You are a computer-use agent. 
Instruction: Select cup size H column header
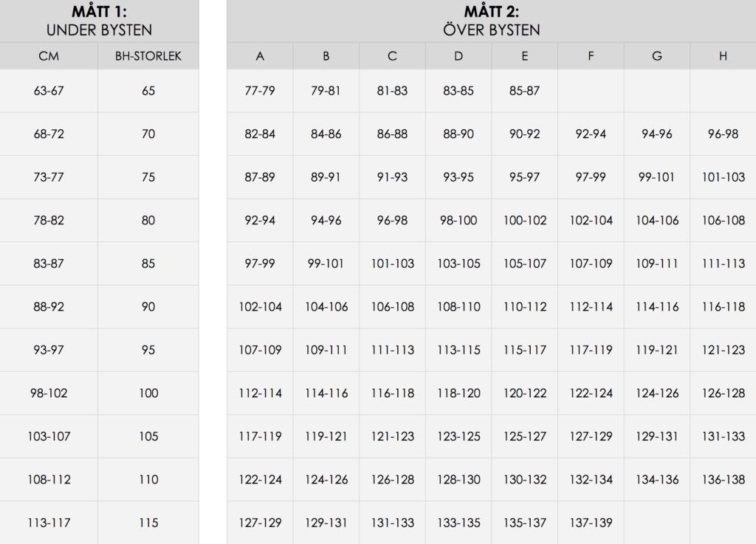723,56
